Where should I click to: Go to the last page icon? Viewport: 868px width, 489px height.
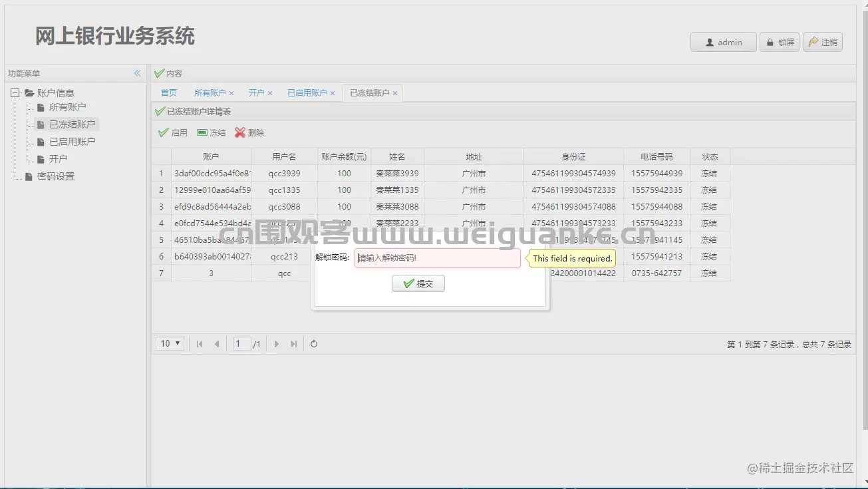[294, 344]
